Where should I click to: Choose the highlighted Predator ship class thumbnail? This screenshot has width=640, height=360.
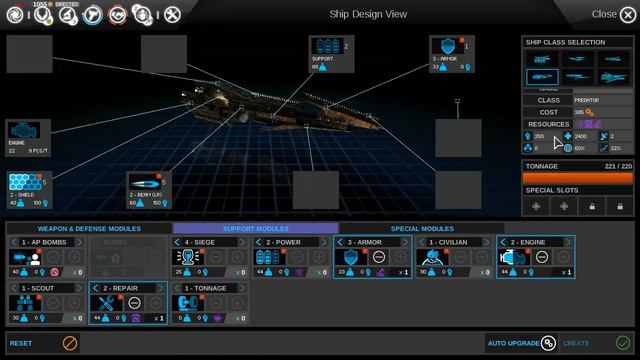[x=542, y=77]
